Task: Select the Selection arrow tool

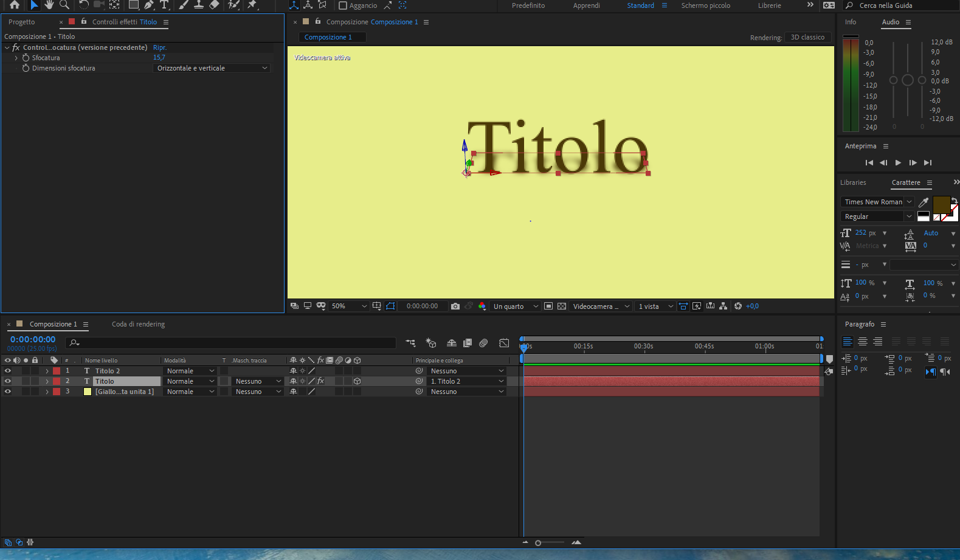Action: pos(34,5)
